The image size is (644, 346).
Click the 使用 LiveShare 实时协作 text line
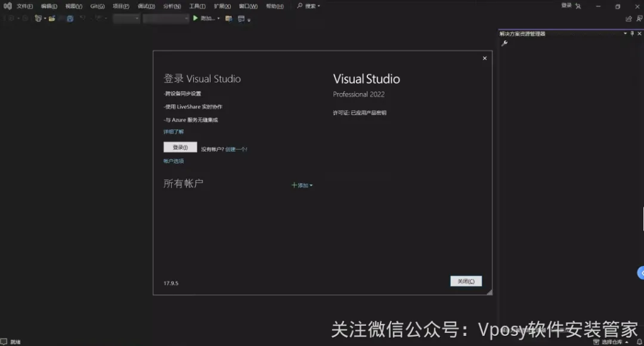coord(193,107)
